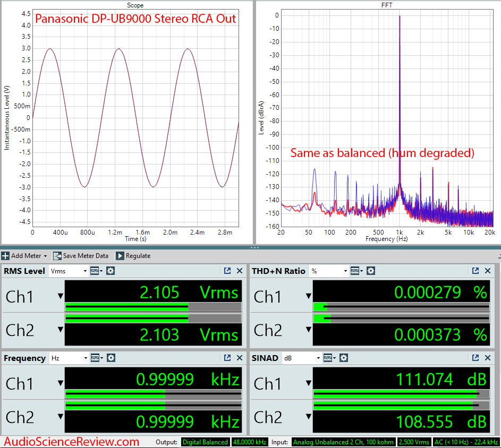
Task: Close the Frequency meter panel
Action: click(240, 358)
